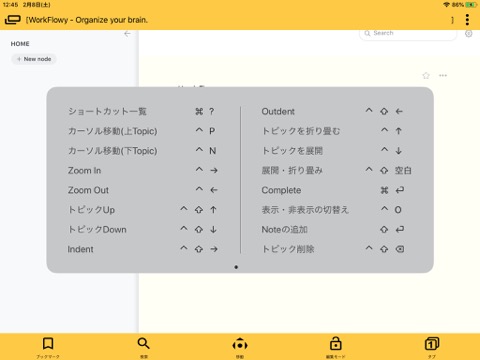Click the 表示・非表示の切替え label

click(x=305, y=210)
